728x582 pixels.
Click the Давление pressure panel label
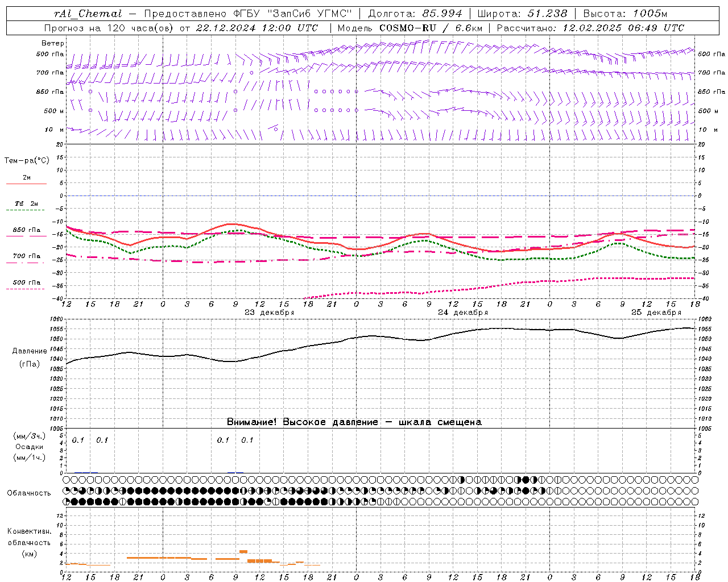[x=30, y=351]
